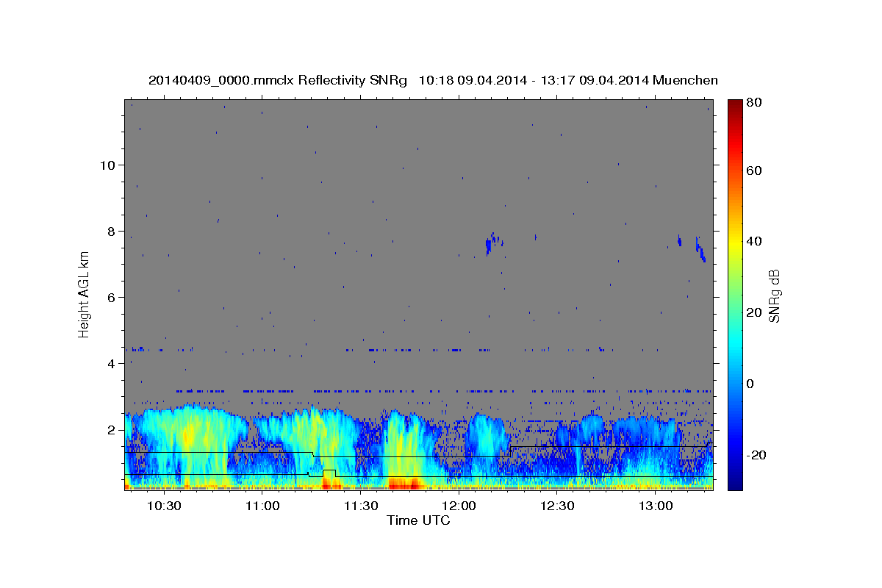Viewport: 882px width, 588px height.
Task: Click the 10:30 time tick label
Action: [164, 506]
